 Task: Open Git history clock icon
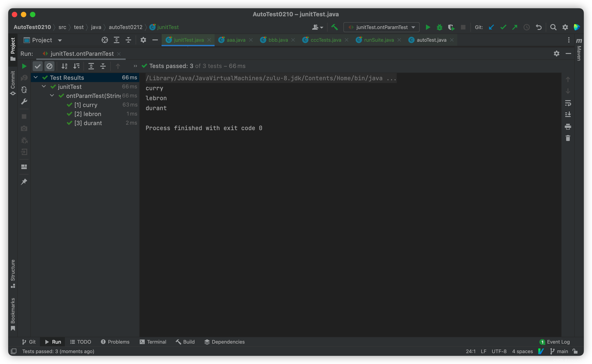coord(527,27)
